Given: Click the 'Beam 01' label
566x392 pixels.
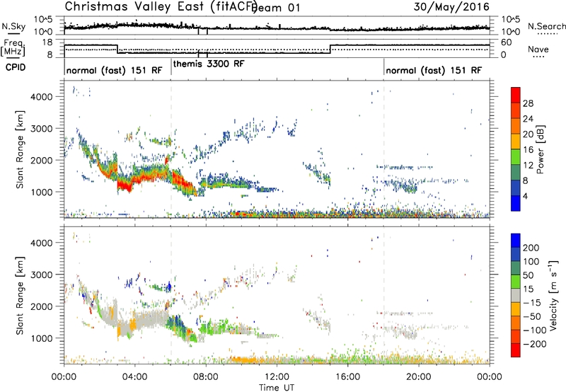Looking at the screenshot, I should [x=276, y=8].
